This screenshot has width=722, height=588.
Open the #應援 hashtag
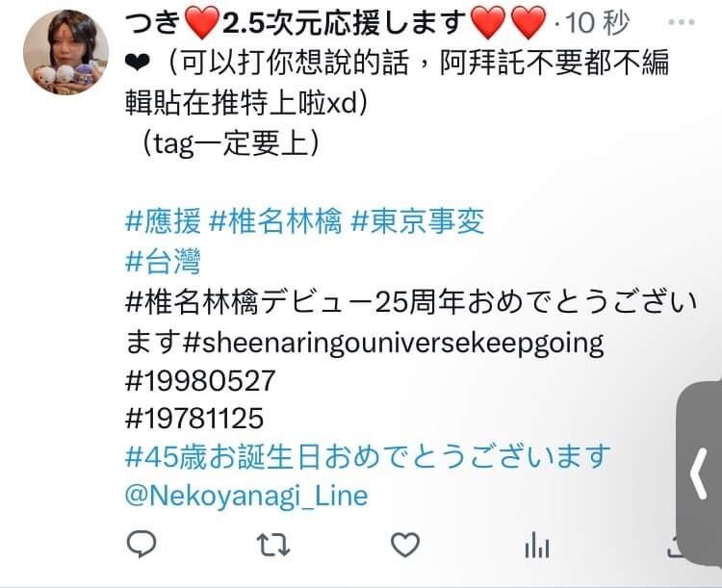(163, 221)
